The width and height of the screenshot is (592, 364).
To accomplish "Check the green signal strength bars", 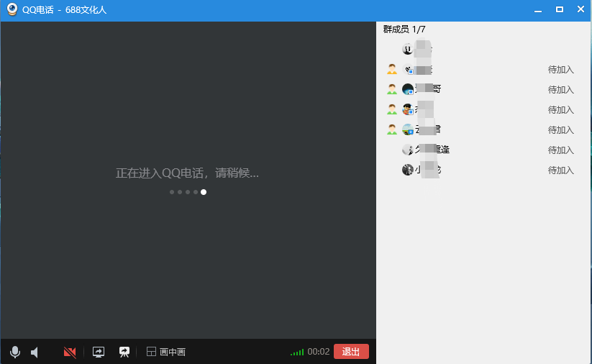I will click(x=297, y=352).
